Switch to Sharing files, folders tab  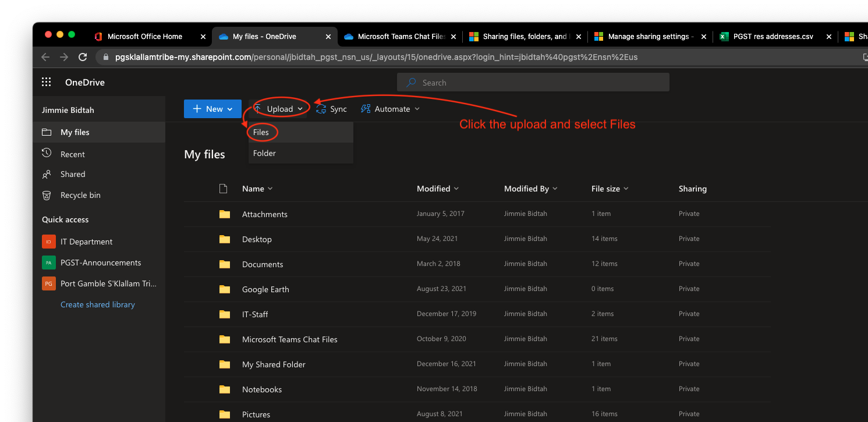(525, 36)
